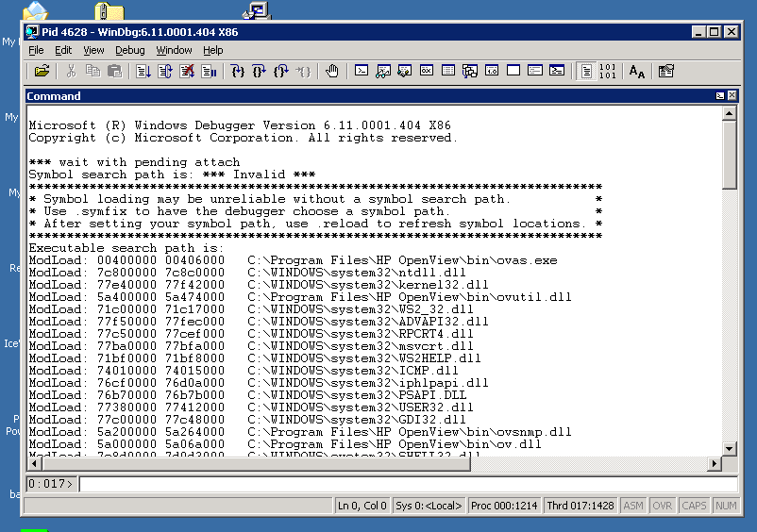Screen dimensions: 757x532
Task: Switch to Source Mode Off binary icon
Action: click(x=607, y=72)
